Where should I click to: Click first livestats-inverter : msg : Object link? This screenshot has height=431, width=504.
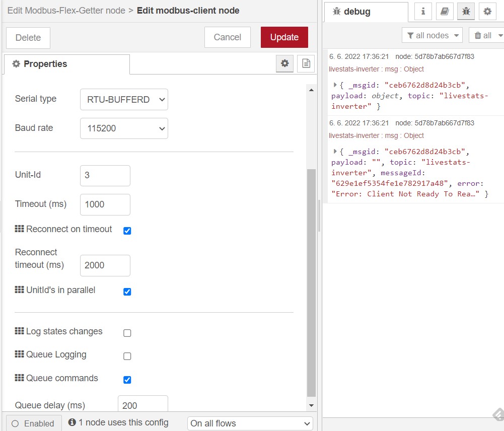[x=376, y=69]
